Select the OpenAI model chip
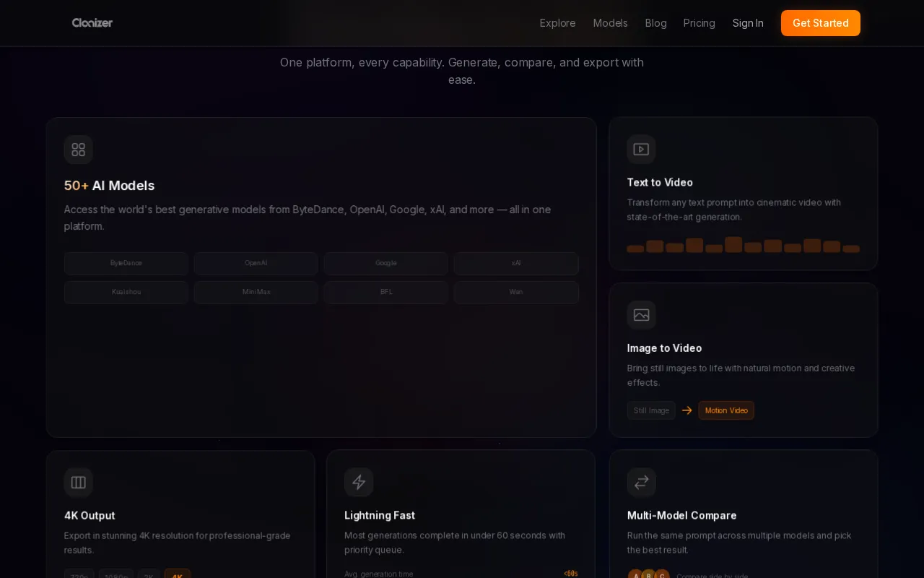Image resolution: width=924 pixels, height=578 pixels. coord(256,263)
